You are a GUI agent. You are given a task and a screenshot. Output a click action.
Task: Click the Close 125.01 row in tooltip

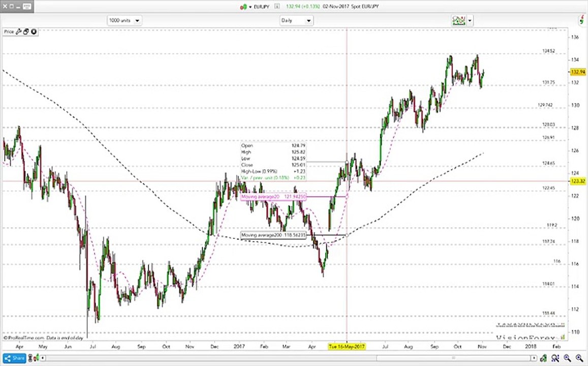click(273, 165)
